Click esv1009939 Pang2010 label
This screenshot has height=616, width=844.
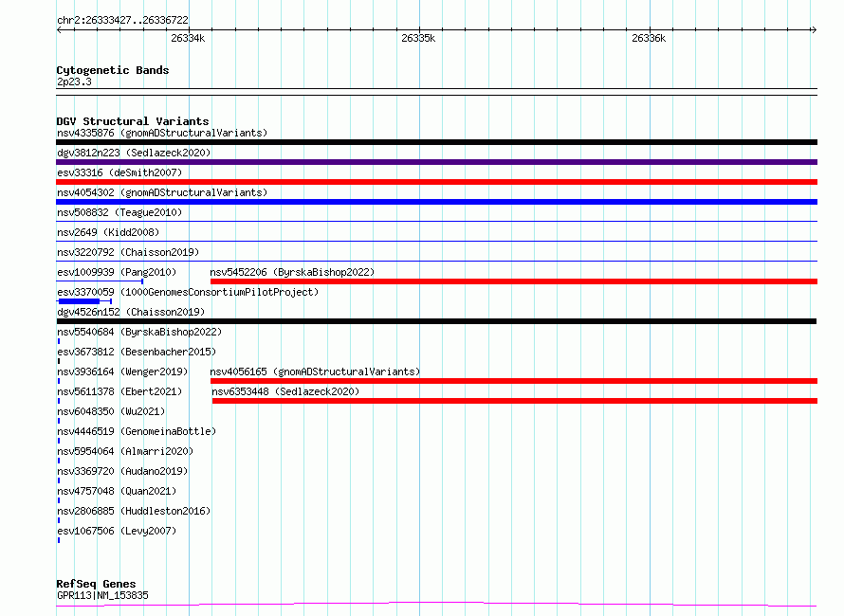(x=117, y=272)
